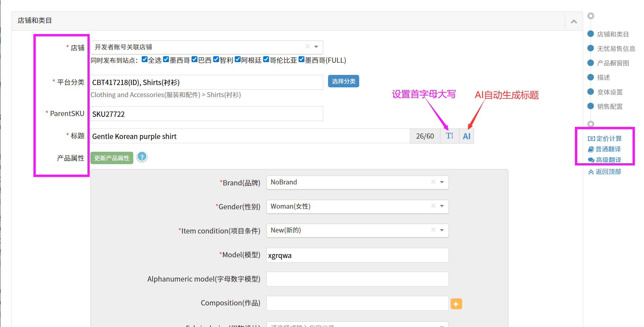644x327 pixels.
Task: Clear the selected store with x icon
Action: 307,46
